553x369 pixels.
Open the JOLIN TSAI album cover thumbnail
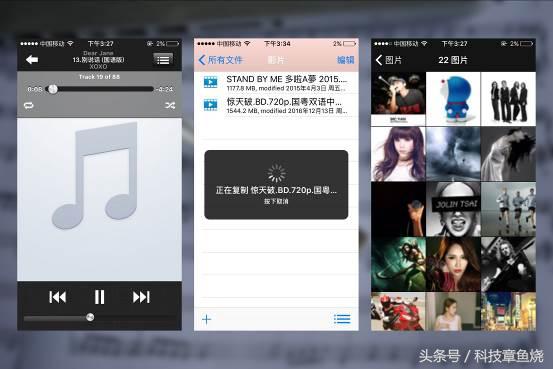tap(453, 209)
